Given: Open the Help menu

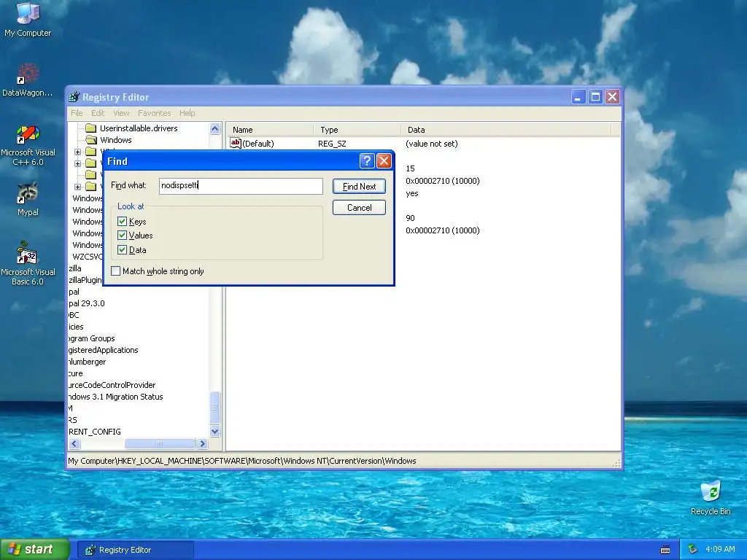Looking at the screenshot, I should click(187, 113).
